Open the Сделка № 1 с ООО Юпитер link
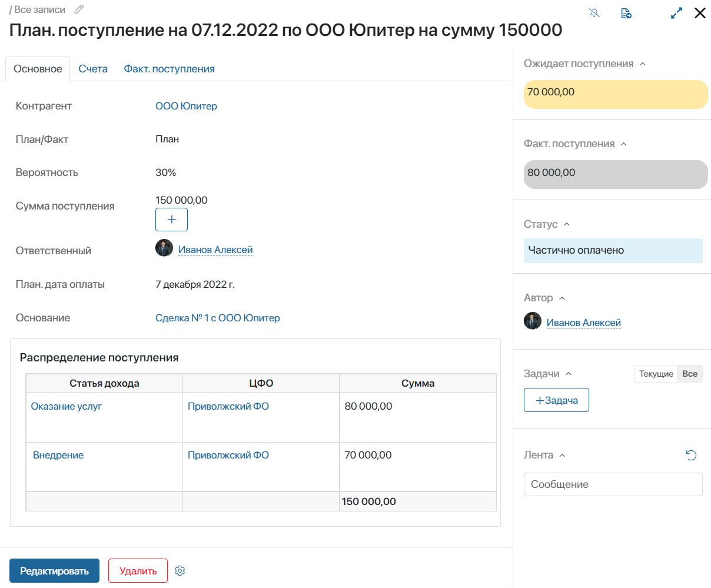The height and width of the screenshot is (588, 711). click(x=218, y=318)
